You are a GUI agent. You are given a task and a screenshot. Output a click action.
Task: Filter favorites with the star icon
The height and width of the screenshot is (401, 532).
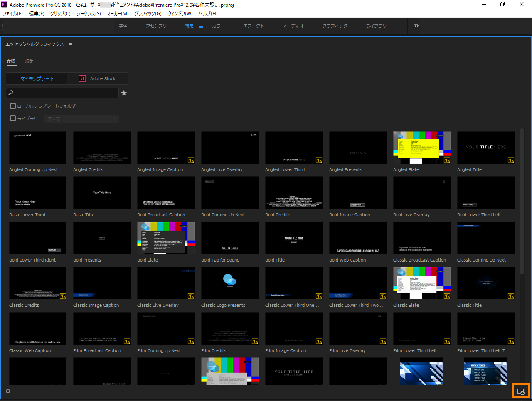[124, 93]
